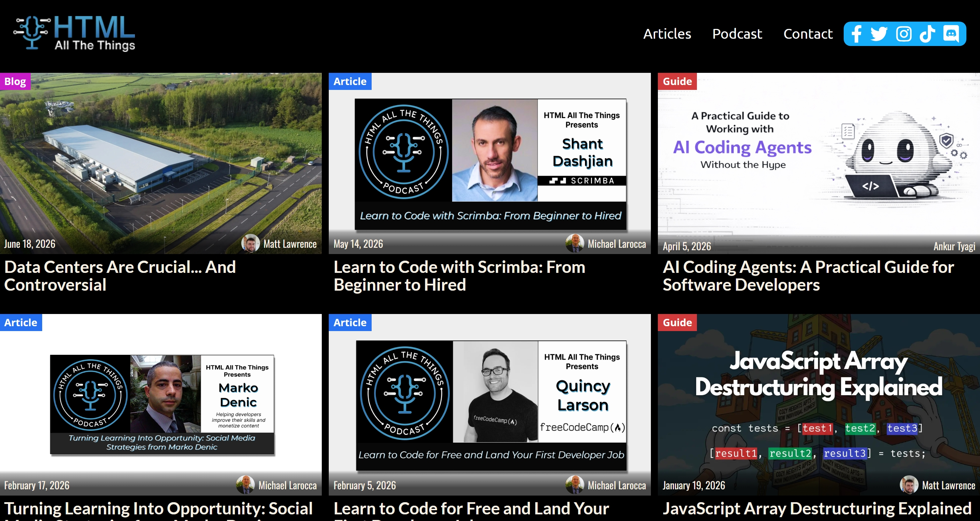Click Matt Lawrence avatar on Data Centers post
The height and width of the screenshot is (521, 980).
[251, 243]
